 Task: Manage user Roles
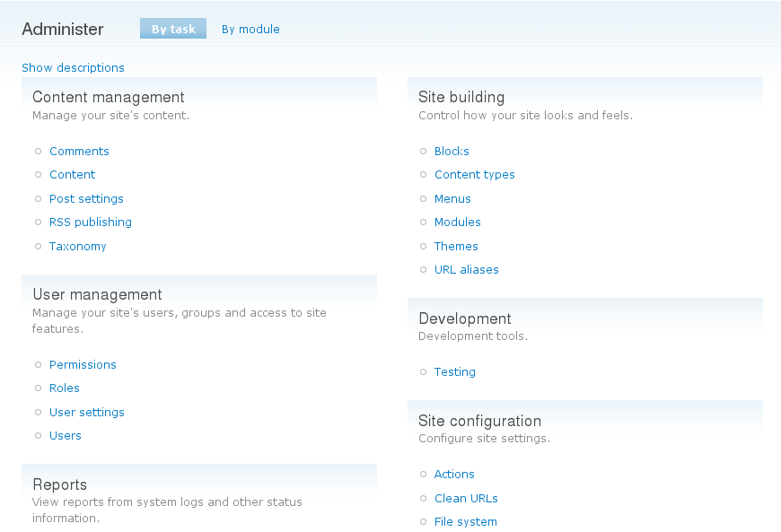64,388
